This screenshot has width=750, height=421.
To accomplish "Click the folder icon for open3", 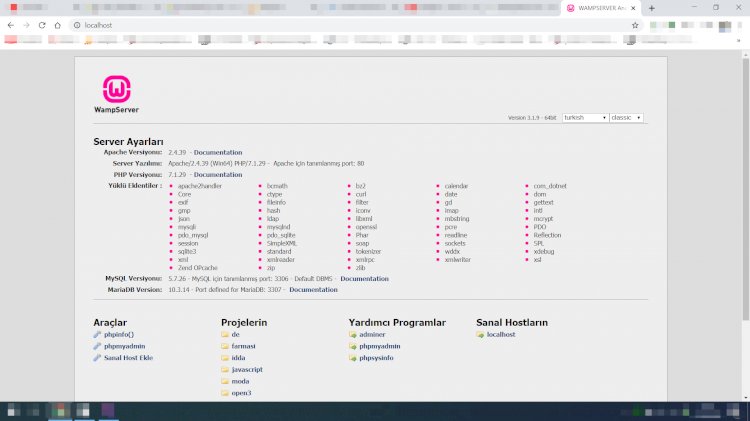I will click(225, 393).
